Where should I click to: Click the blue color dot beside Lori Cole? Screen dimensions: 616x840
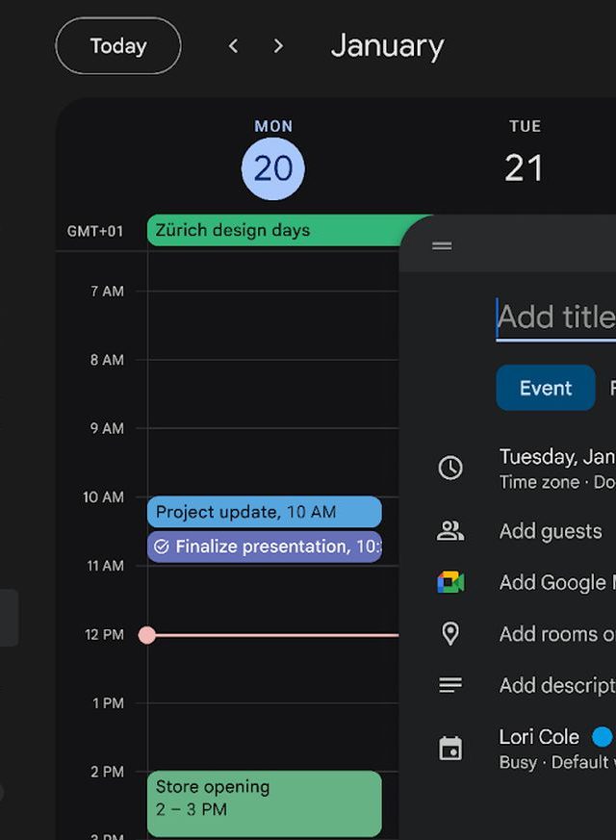point(602,737)
